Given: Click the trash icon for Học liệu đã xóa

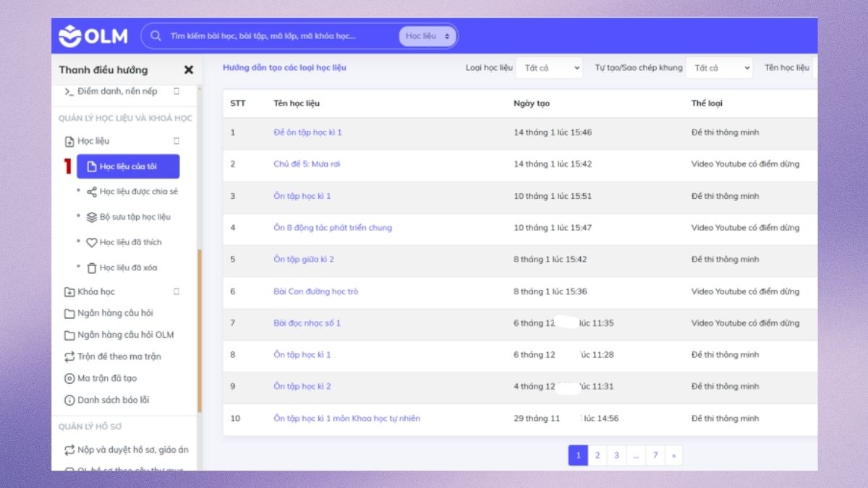Looking at the screenshot, I should (92, 267).
